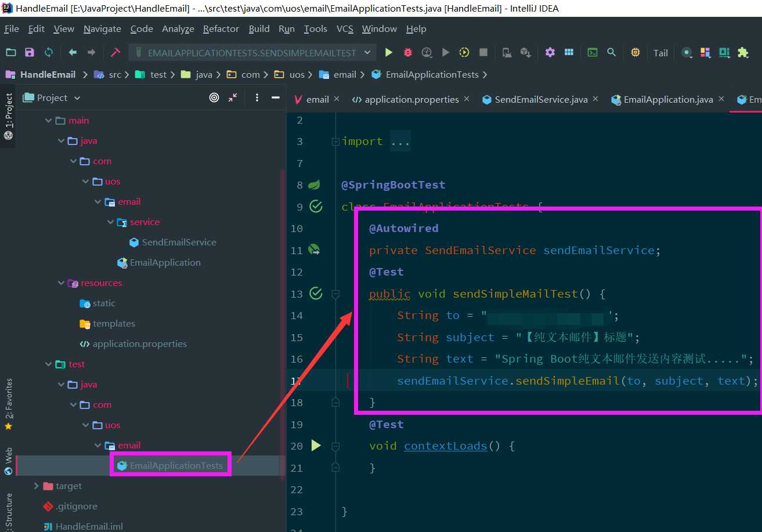Click the Tail toolbar button

coord(660,53)
